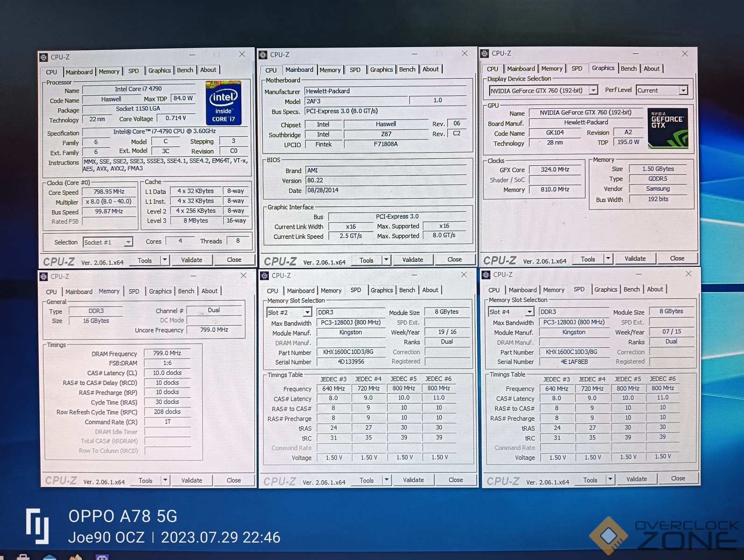Click the Tools button in the Slot #2 window
Image resolution: width=744 pixels, height=560 pixels.
pos(367,480)
